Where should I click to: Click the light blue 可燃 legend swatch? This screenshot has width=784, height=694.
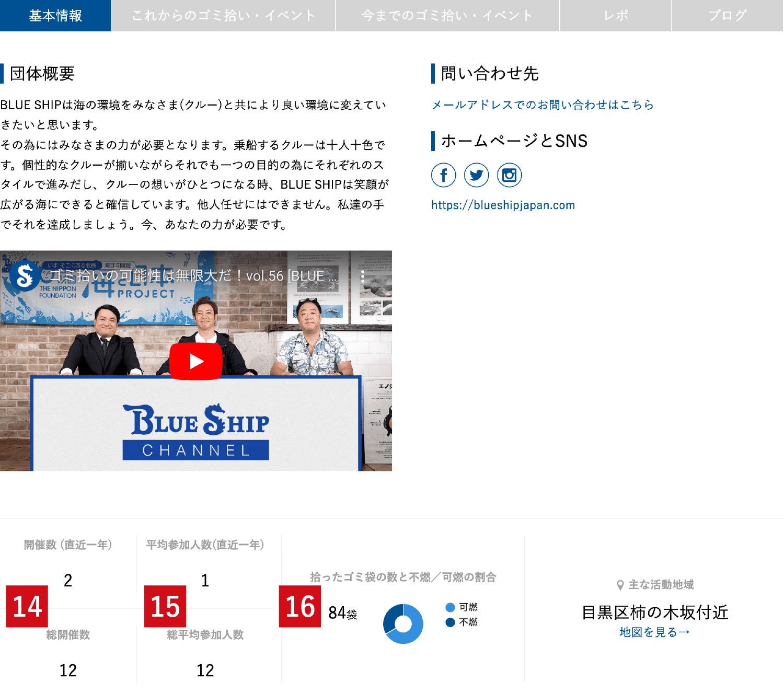click(x=450, y=607)
